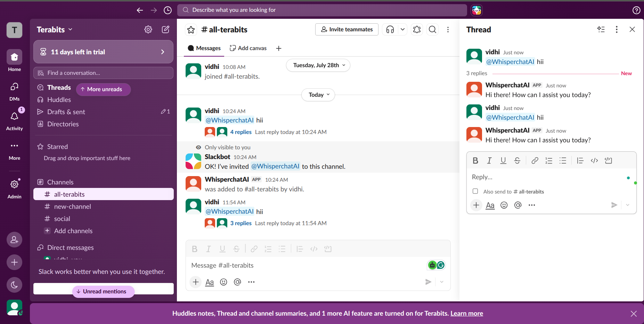This screenshot has height=324, width=644.
Task: Add emoji in thread reply
Action: 504,205
